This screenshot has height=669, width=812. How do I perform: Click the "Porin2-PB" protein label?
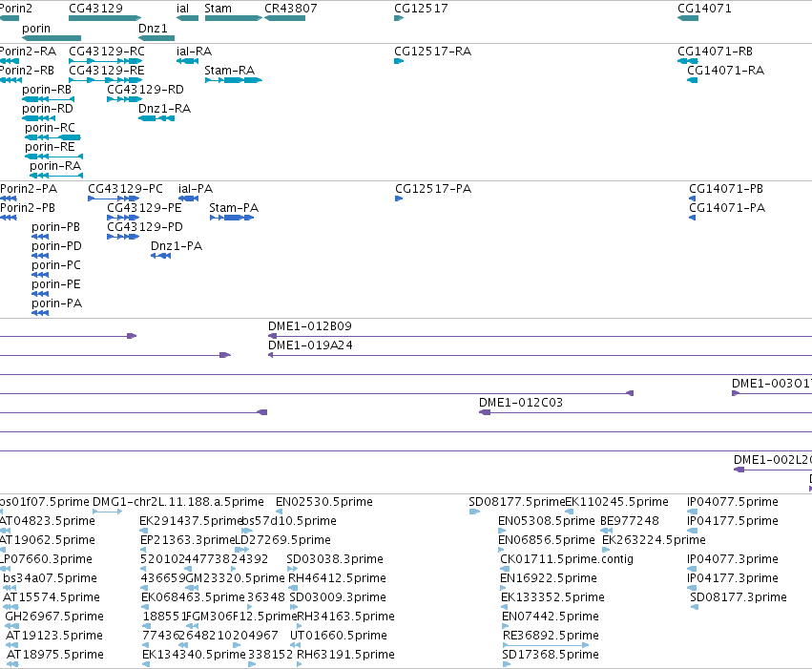28,208
